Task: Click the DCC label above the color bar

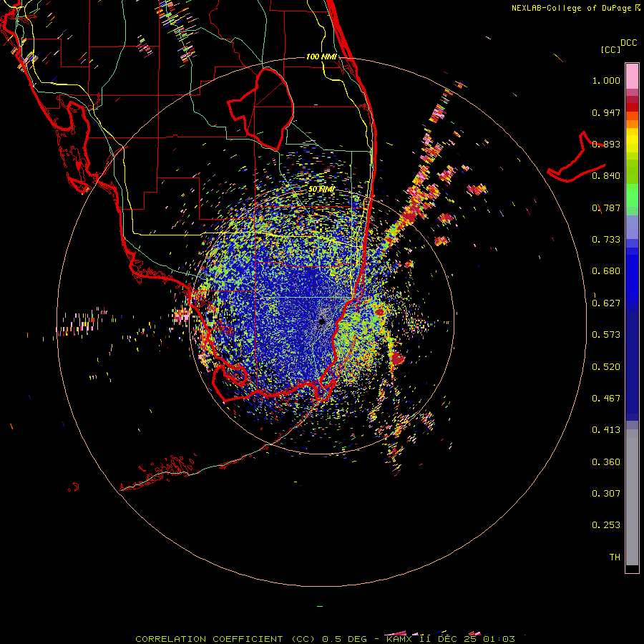Action: tap(629, 43)
